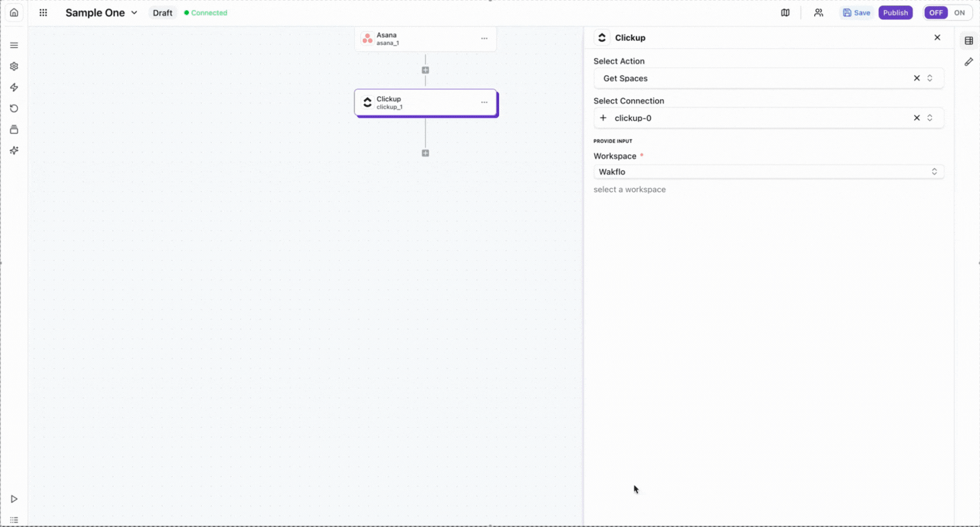Image resolution: width=980 pixels, height=527 pixels.
Task: Open the Asana node three-dot menu
Action: (484, 39)
